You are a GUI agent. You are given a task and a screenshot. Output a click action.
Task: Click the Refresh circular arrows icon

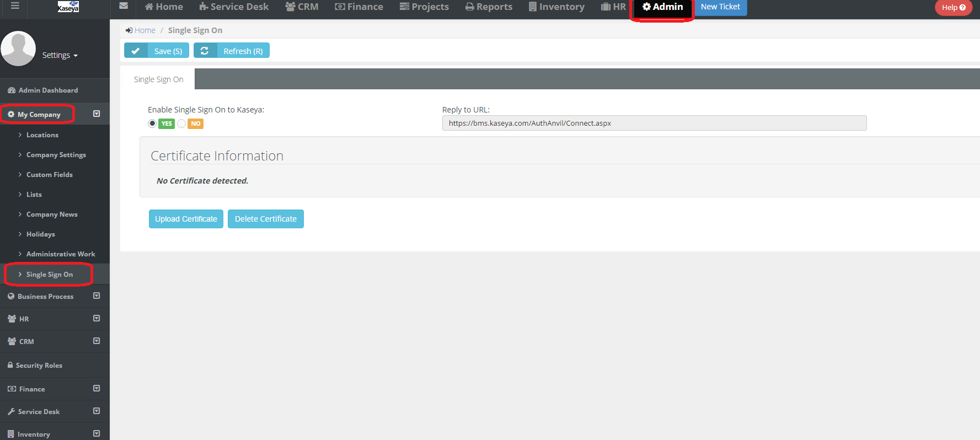pos(205,51)
